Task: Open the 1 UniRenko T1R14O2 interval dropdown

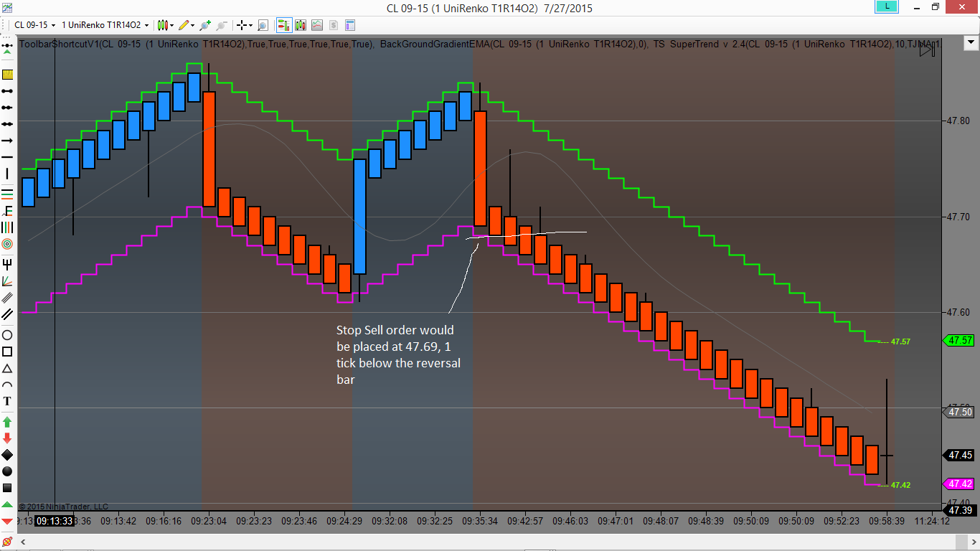Action: (105, 25)
